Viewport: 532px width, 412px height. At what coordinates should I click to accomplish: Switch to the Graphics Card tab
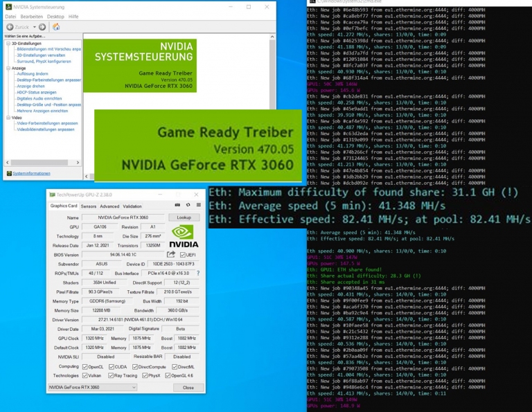[64, 206]
